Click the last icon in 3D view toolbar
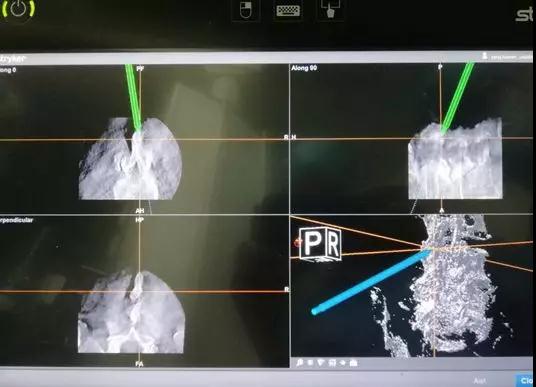The image size is (536, 387). 353,362
